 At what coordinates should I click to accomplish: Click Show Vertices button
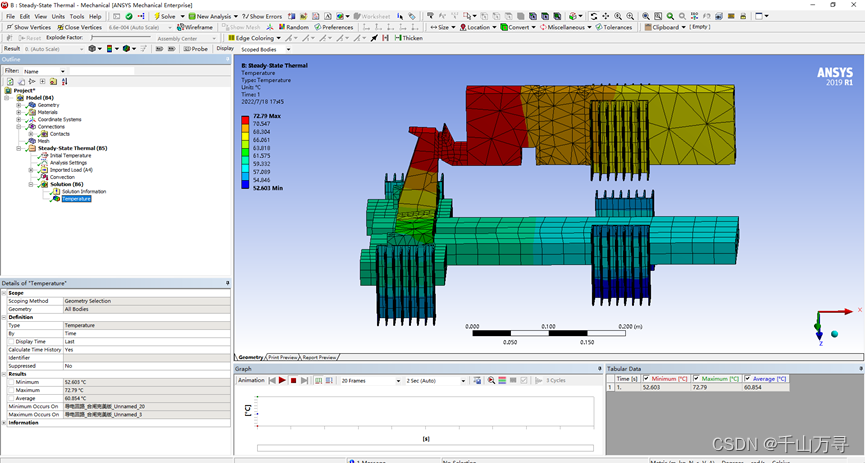click(29, 27)
